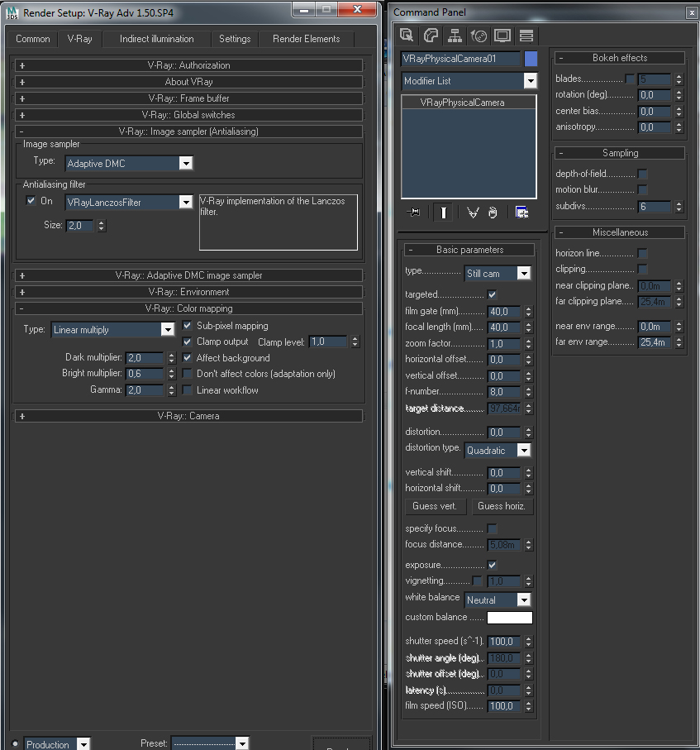Expand the V-Ray:: Environment rollout
This screenshot has height=750, width=700.
coord(188,292)
